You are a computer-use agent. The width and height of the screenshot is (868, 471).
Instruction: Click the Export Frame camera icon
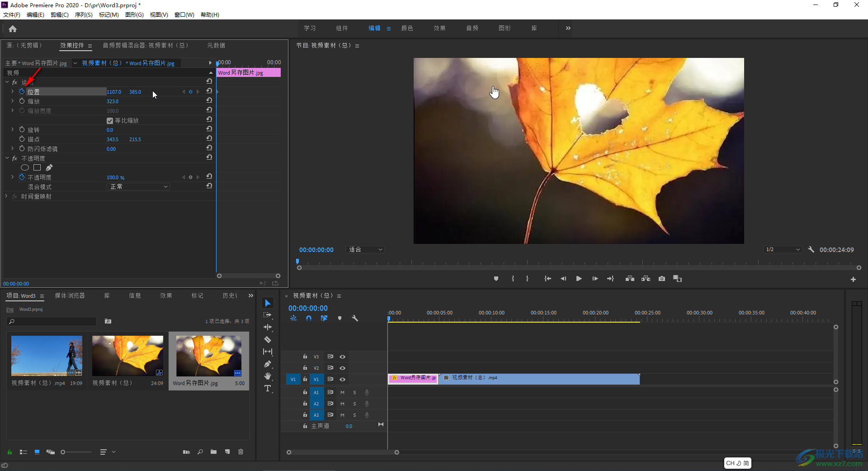[661, 279]
